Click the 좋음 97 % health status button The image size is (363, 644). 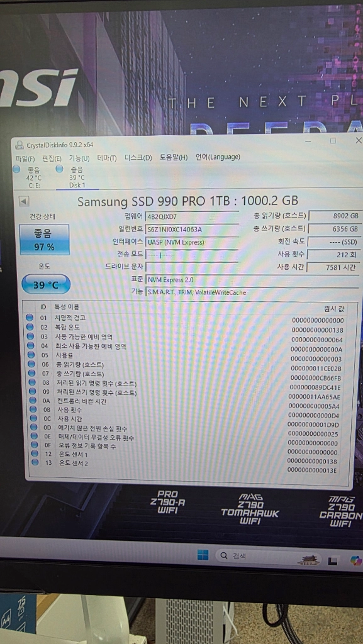coord(44,240)
